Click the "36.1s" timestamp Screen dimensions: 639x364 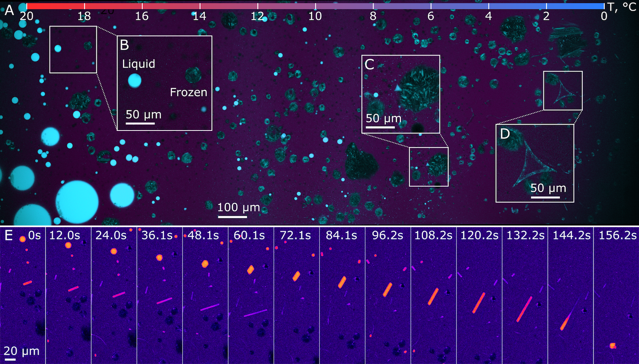pyautogui.click(x=157, y=235)
